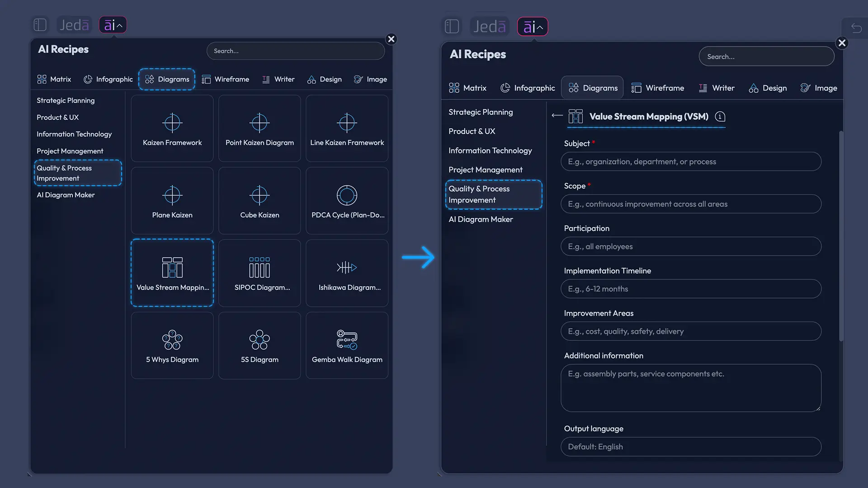Click the Scope input field
This screenshot has height=488, width=868.
pos(691,204)
